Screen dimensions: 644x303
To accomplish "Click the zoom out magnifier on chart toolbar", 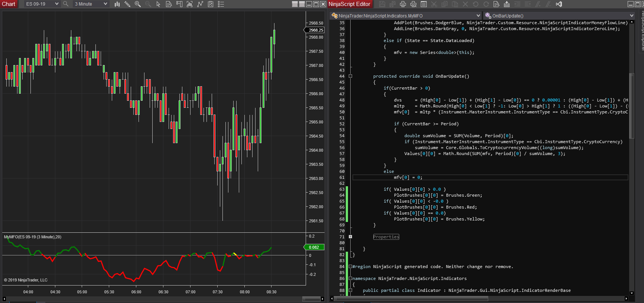I will [x=148, y=4].
